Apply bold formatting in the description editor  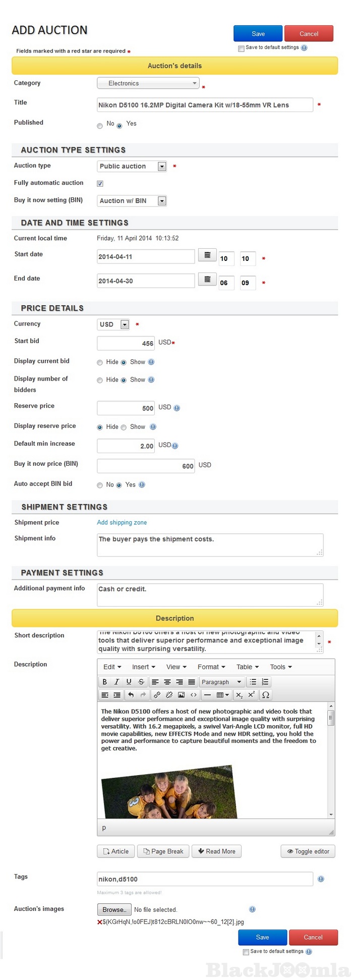(x=104, y=682)
